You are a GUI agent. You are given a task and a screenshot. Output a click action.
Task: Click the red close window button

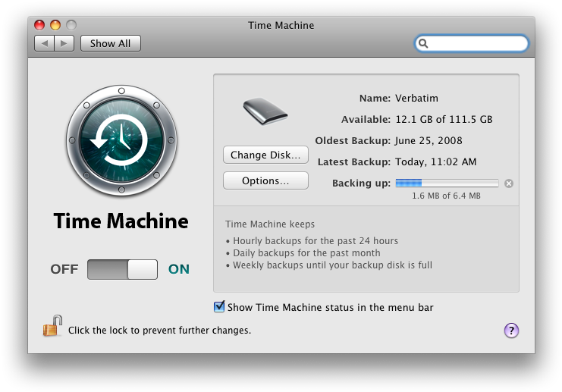coord(39,25)
